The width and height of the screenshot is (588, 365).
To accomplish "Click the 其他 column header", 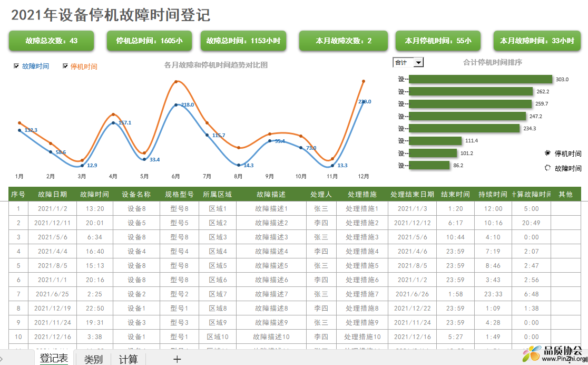I will [x=565, y=194].
